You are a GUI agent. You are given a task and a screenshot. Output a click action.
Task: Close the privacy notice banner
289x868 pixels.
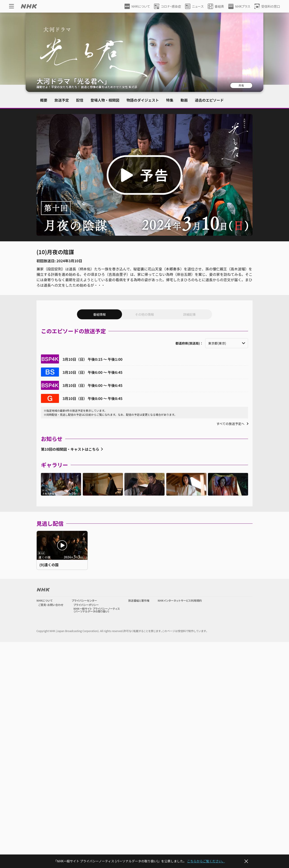click(246, 861)
